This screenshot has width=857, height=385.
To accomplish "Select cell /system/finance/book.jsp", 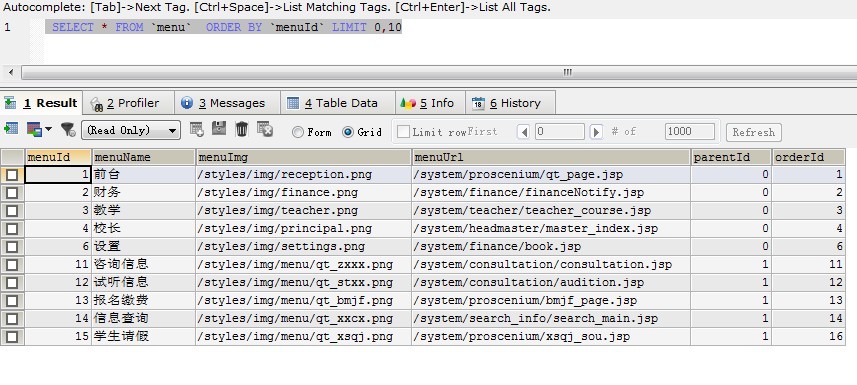I will (x=551, y=247).
